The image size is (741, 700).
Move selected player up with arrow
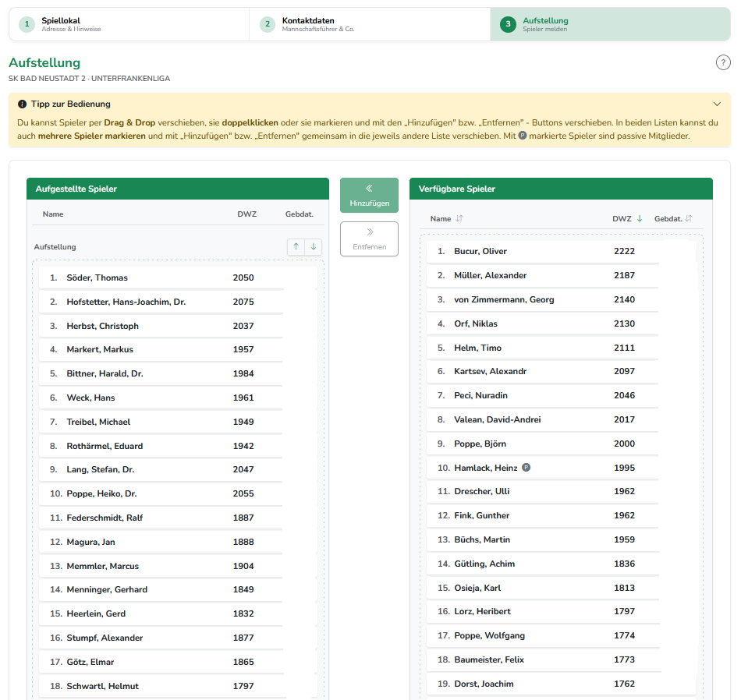(x=296, y=246)
